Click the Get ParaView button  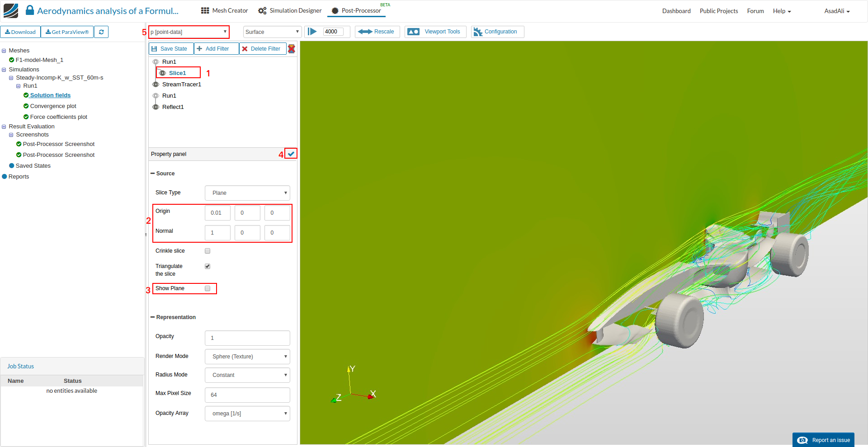pyautogui.click(x=67, y=32)
